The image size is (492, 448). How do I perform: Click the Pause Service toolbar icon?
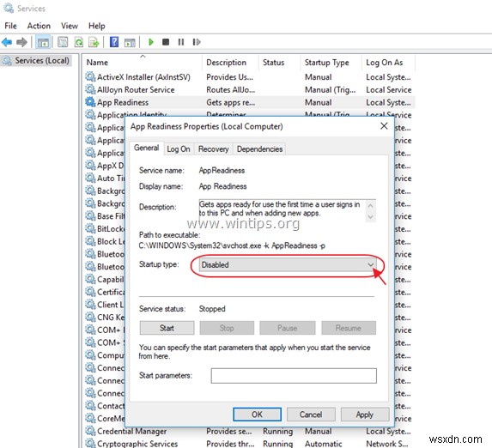[181, 42]
